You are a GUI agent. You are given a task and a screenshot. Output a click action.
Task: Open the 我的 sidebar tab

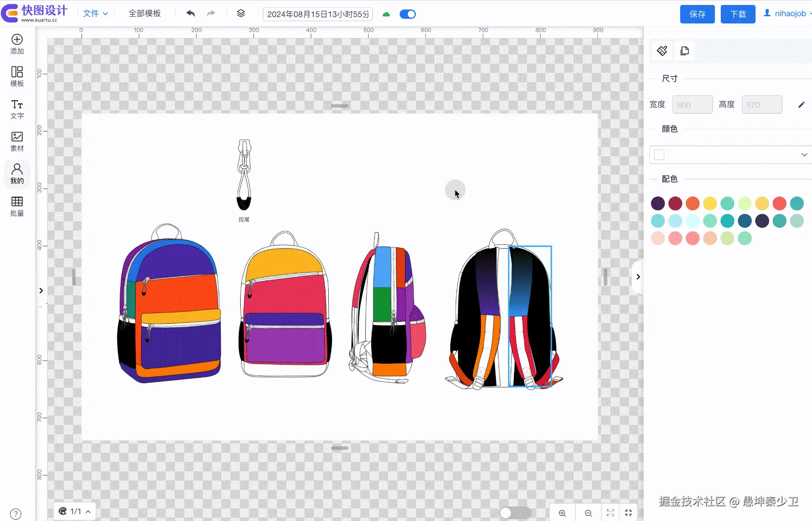coord(17,174)
